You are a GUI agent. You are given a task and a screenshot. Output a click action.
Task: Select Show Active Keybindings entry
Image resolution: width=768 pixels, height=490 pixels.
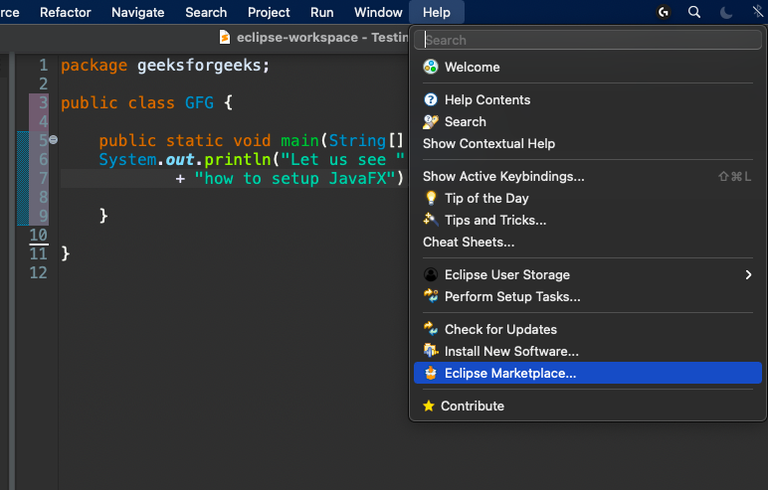[504, 177]
